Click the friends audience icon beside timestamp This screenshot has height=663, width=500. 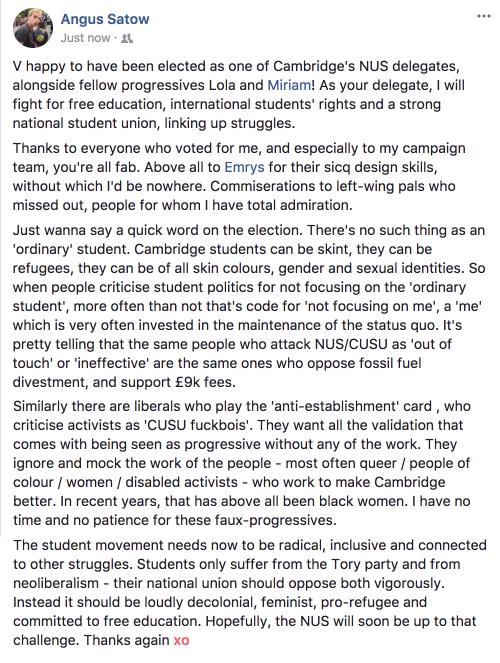click(x=127, y=38)
